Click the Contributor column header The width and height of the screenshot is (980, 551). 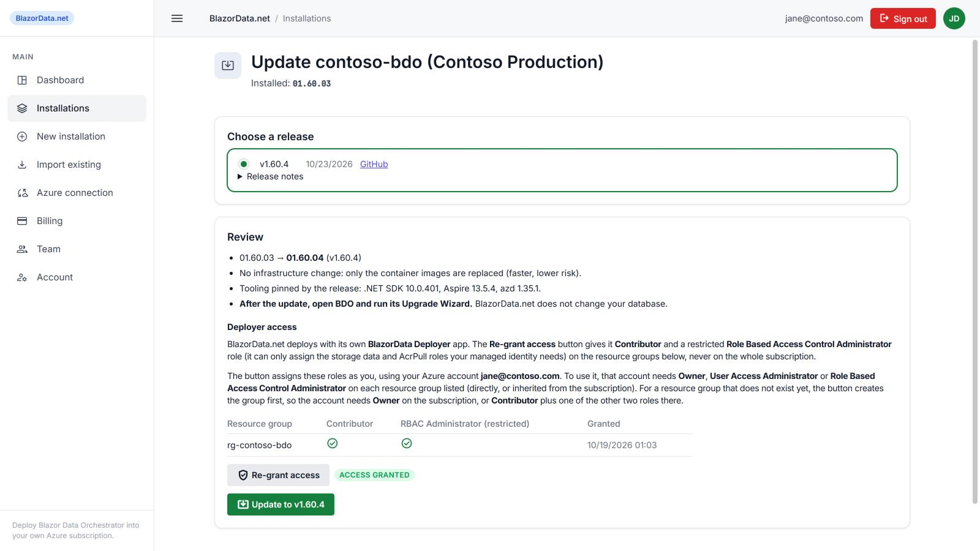(x=350, y=424)
